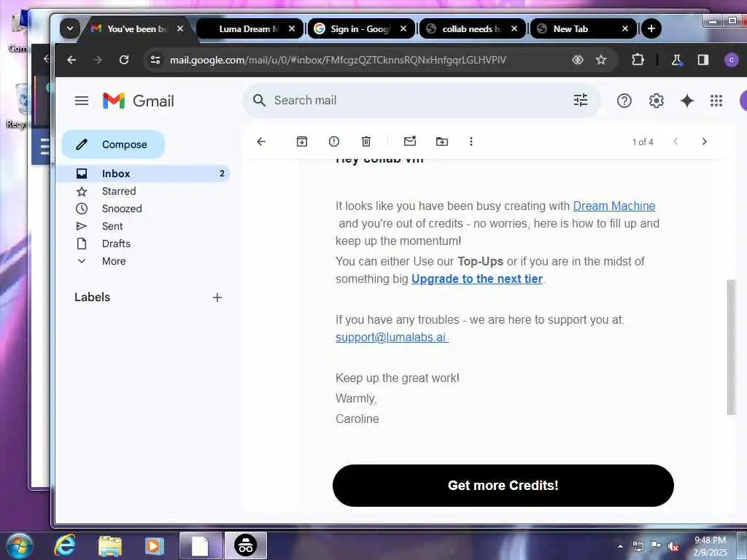747x560 pixels.
Task: Toggle browser side panel icon
Action: [703, 60]
